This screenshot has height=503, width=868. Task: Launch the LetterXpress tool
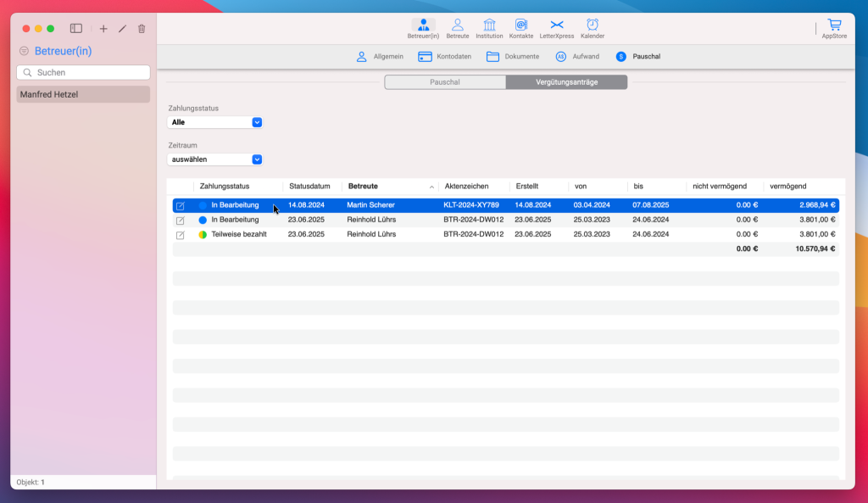556,29
